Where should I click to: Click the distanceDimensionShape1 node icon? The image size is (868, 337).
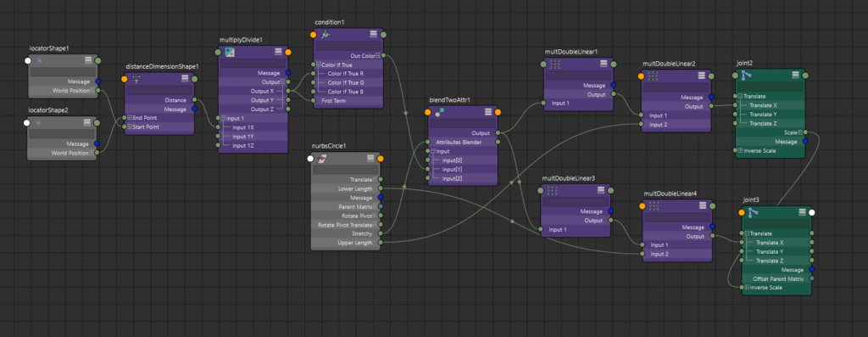(x=136, y=79)
